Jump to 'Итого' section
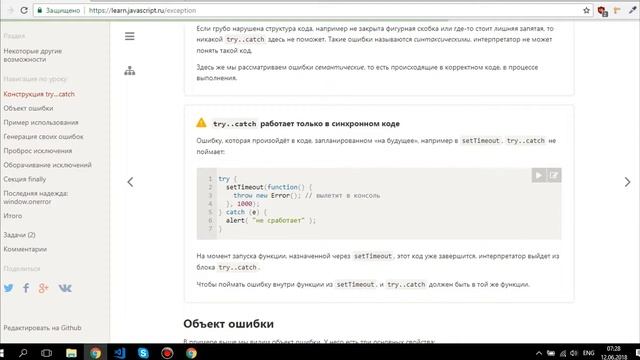The height and width of the screenshot is (360, 640). [13, 216]
